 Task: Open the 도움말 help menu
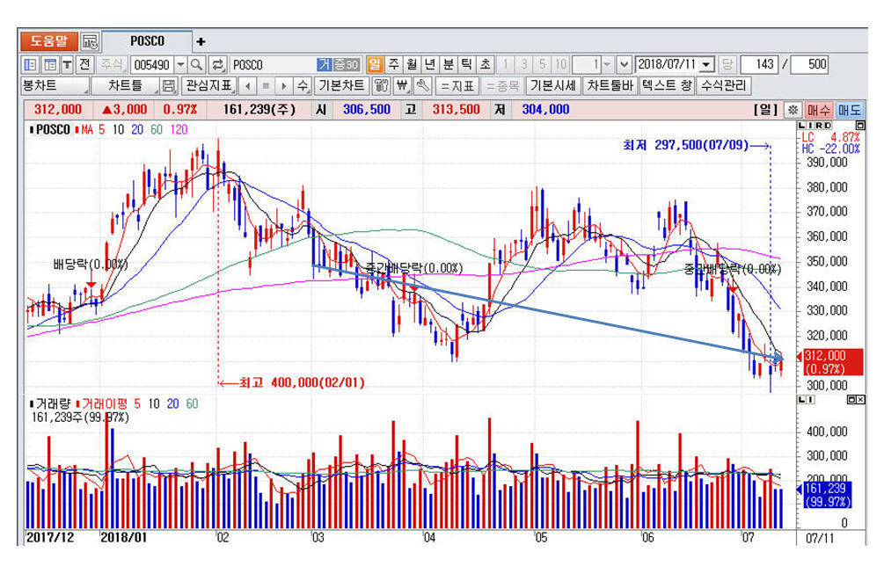point(48,41)
